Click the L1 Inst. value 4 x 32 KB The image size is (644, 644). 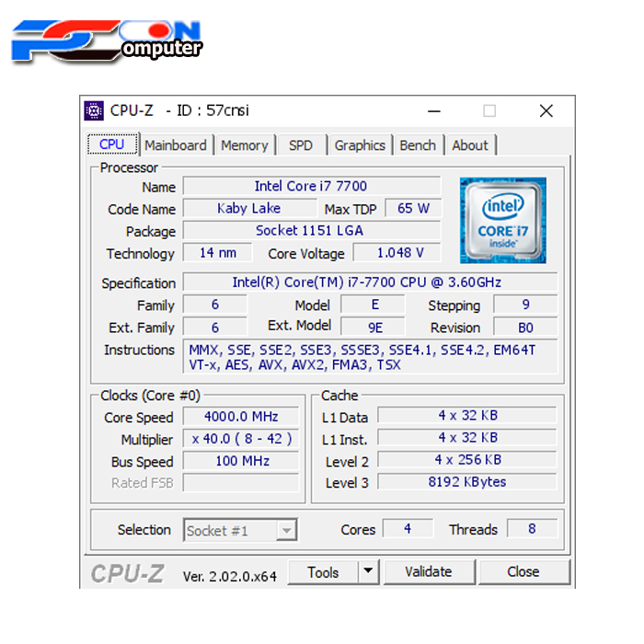point(467,437)
